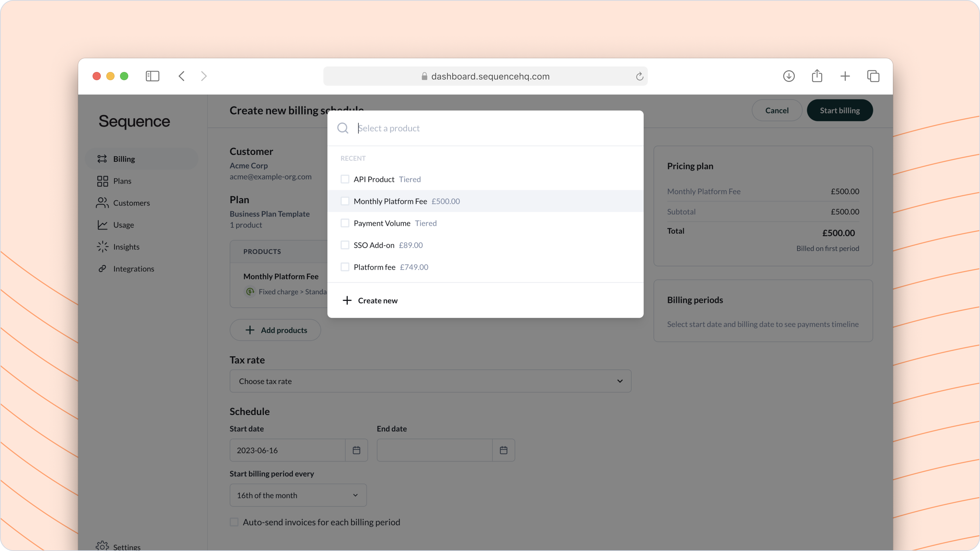980x551 pixels.
Task: Click the browser downloads icon
Action: pyautogui.click(x=789, y=76)
